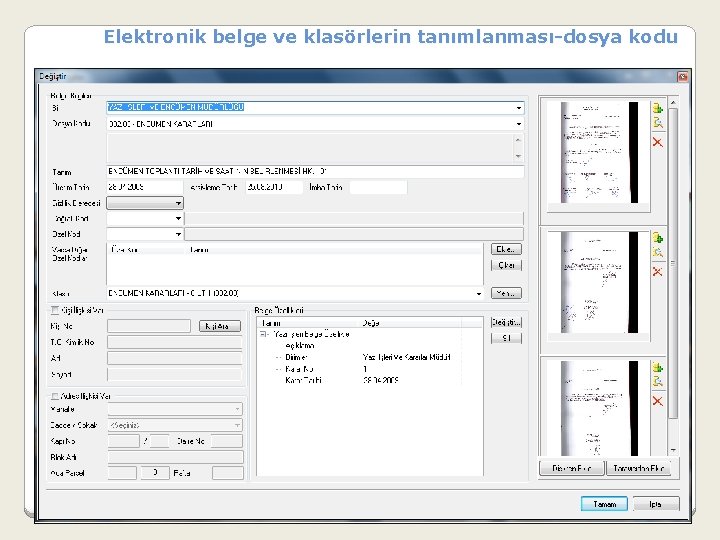Select the third document page thumbnail
The height and width of the screenshot is (540, 720).
598,408
